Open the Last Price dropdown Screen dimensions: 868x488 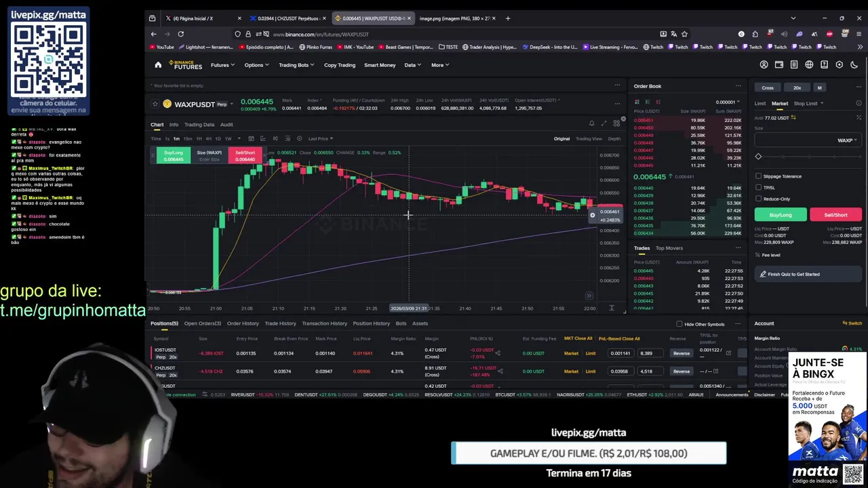tap(320, 138)
